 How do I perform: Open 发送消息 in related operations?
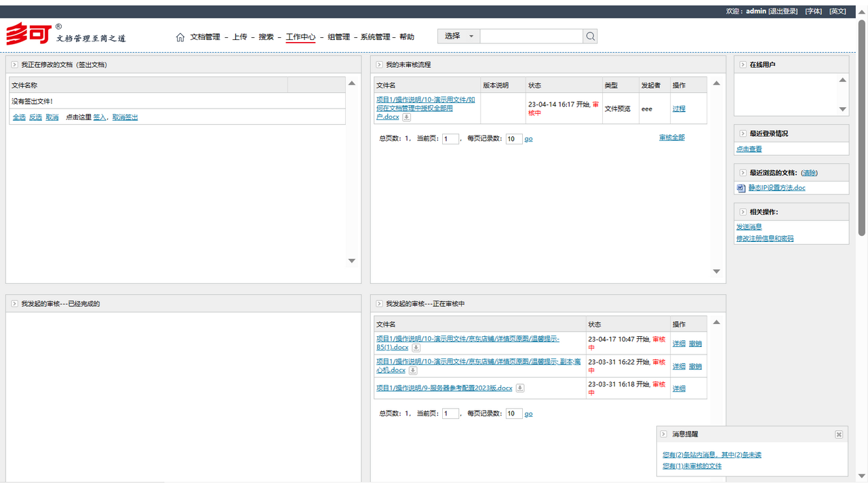[749, 226]
